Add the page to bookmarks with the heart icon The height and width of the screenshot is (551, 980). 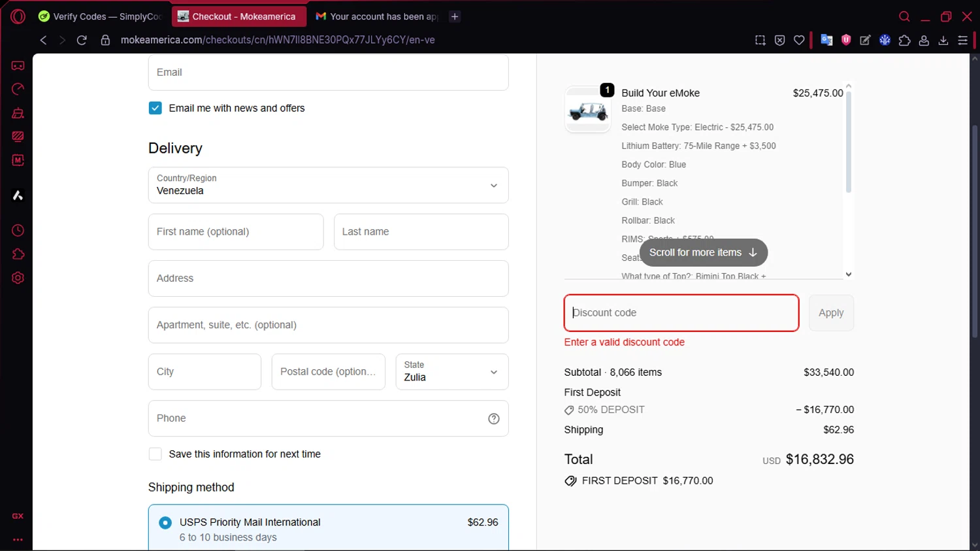pos(799,40)
